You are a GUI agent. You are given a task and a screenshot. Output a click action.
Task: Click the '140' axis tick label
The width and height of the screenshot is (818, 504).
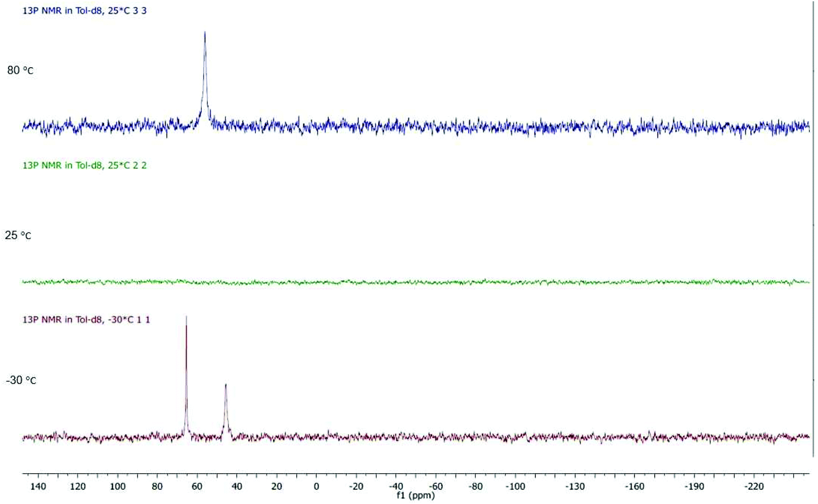coord(38,486)
